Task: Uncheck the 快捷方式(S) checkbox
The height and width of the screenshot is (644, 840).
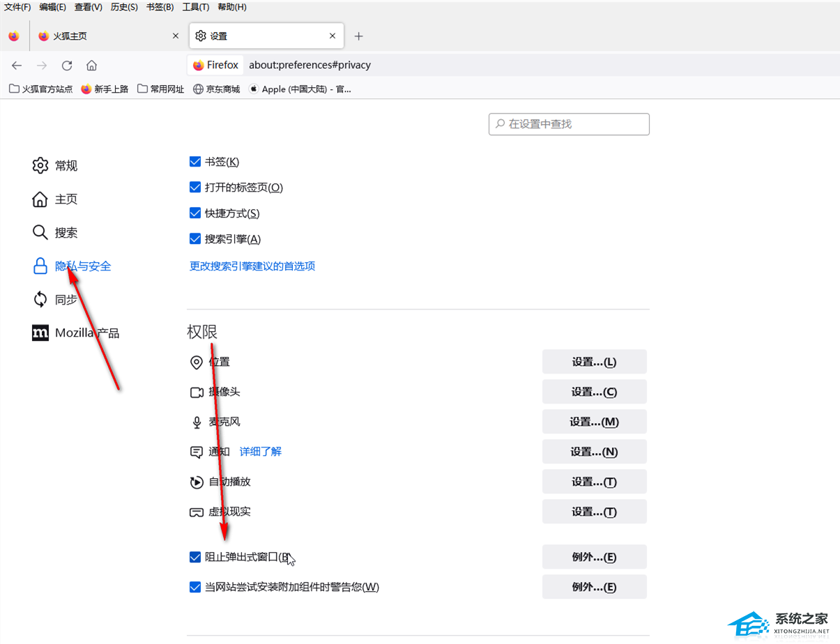Action: point(195,213)
